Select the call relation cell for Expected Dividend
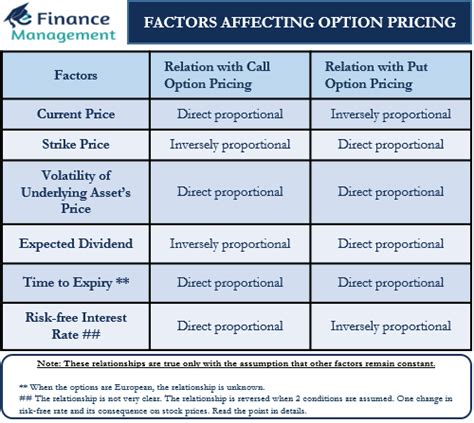This screenshot has width=474, height=423. (230, 244)
